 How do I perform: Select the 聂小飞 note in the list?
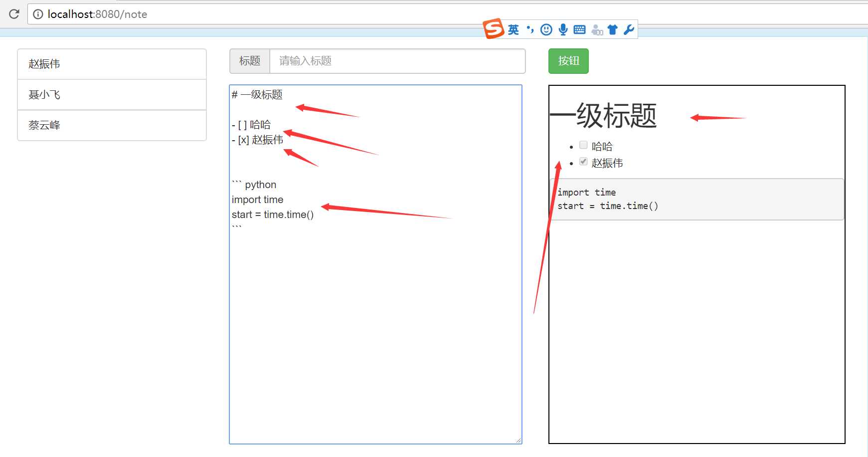(112, 95)
